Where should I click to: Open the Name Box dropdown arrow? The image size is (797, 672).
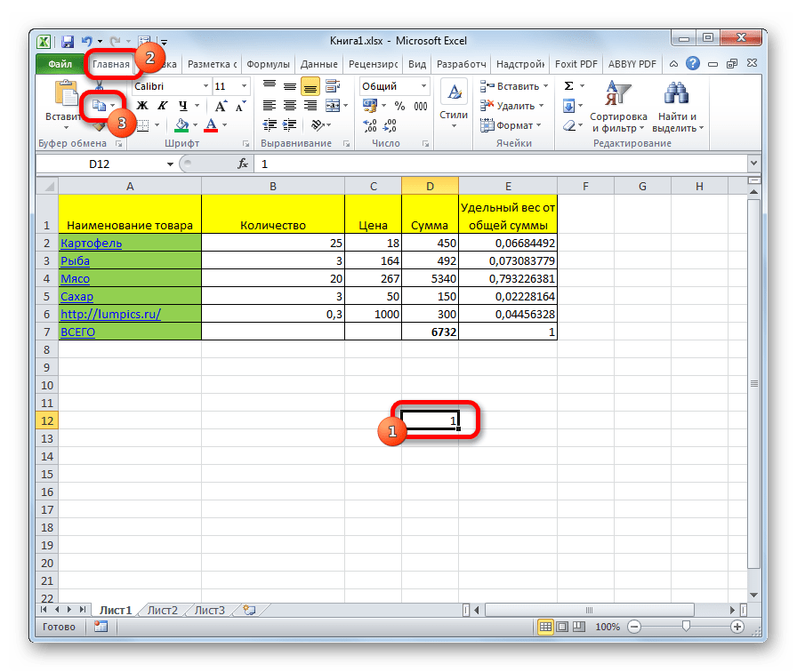coord(171,164)
